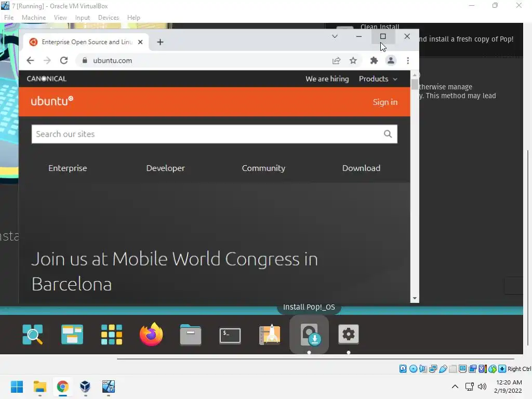Screen dimensions: 532x399
Task: Open Settings gear in the dock
Action: click(349, 335)
